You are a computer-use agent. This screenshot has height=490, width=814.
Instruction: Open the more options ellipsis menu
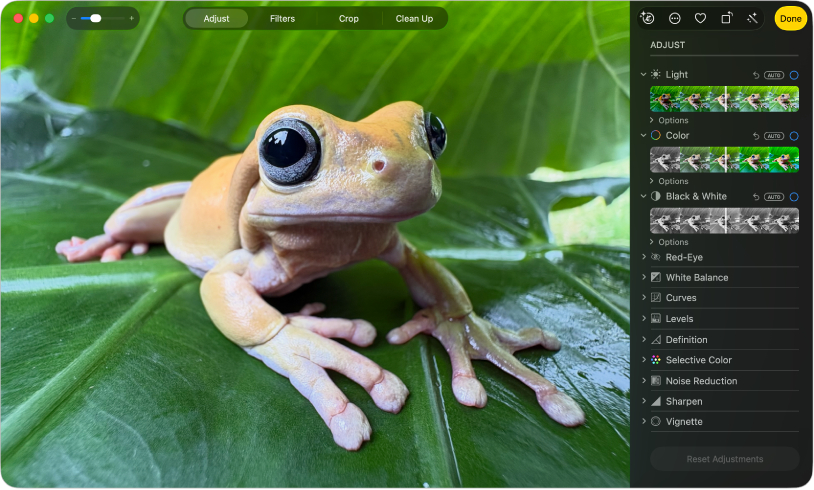(674, 19)
